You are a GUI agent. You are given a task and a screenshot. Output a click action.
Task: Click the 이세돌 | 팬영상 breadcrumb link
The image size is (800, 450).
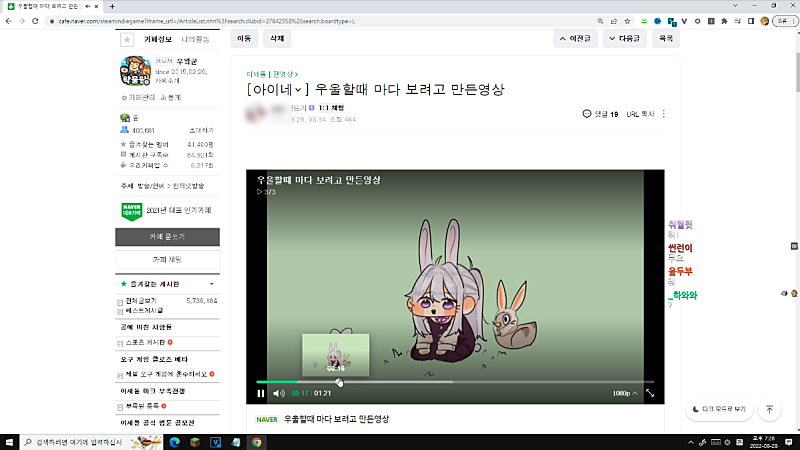click(x=270, y=74)
